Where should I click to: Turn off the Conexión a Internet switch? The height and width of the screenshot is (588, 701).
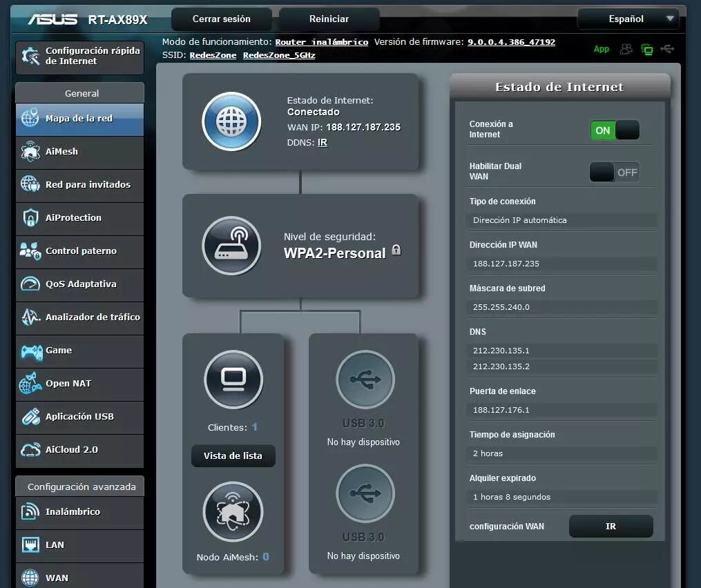615,130
